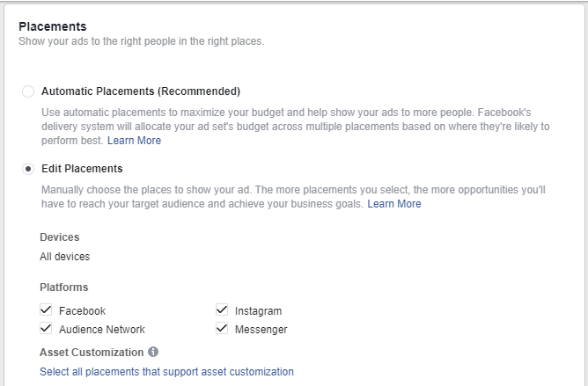Screen dimensions: 588x386
Task: Click the Asset Customization info icon
Action: (x=153, y=352)
